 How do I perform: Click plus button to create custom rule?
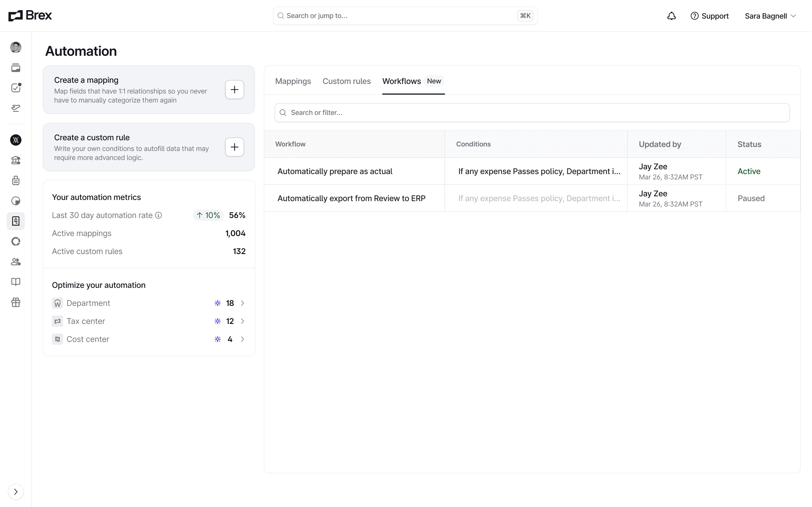(234, 147)
